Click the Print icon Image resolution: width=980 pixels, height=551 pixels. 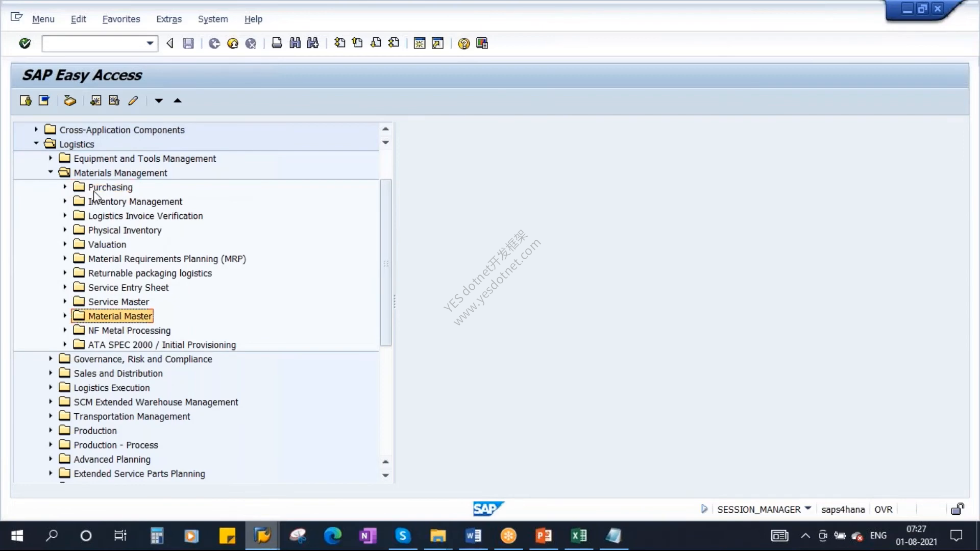pyautogui.click(x=277, y=43)
